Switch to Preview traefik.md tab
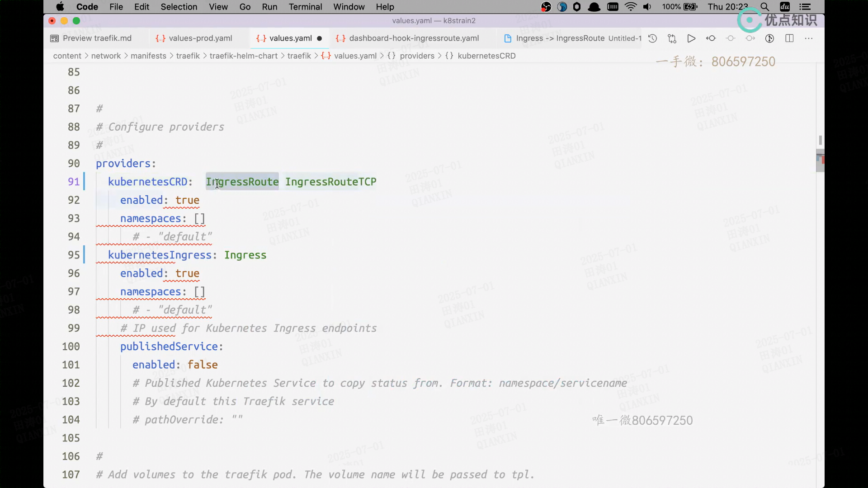Image resolution: width=868 pixels, height=488 pixels. point(97,38)
